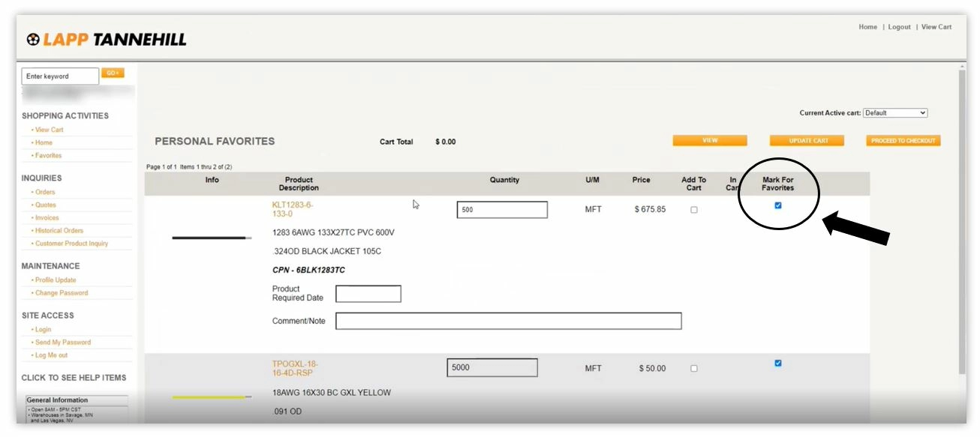Uncheck Mark For Favorites on TPOGXL-18-16-4D-RSP

(777, 362)
